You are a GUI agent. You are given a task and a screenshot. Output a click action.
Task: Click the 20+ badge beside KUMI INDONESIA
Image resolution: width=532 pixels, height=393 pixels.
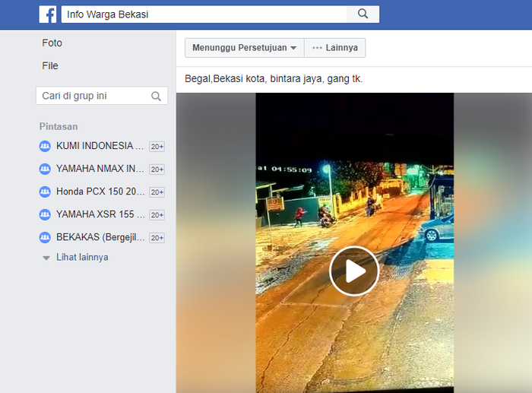[x=157, y=147]
